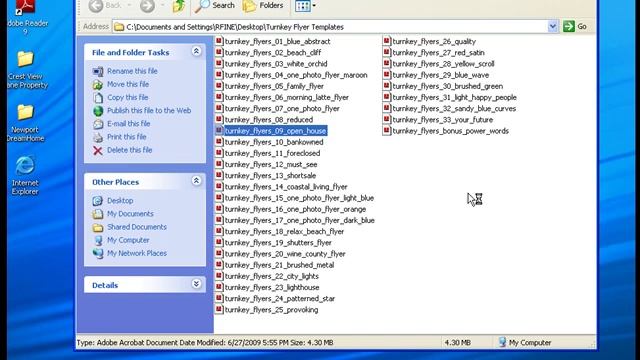This screenshot has width=640, height=360.
Task: Select PDF icon of turnkey_flyers_10_bankowned
Action: pyautogui.click(x=219, y=142)
